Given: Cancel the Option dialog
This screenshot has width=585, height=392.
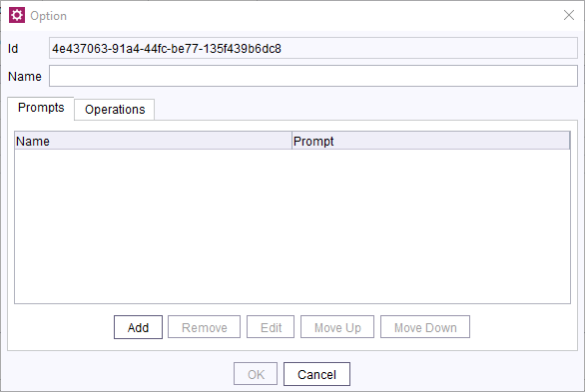Looking at the screenshot, I should pos(316,374).
